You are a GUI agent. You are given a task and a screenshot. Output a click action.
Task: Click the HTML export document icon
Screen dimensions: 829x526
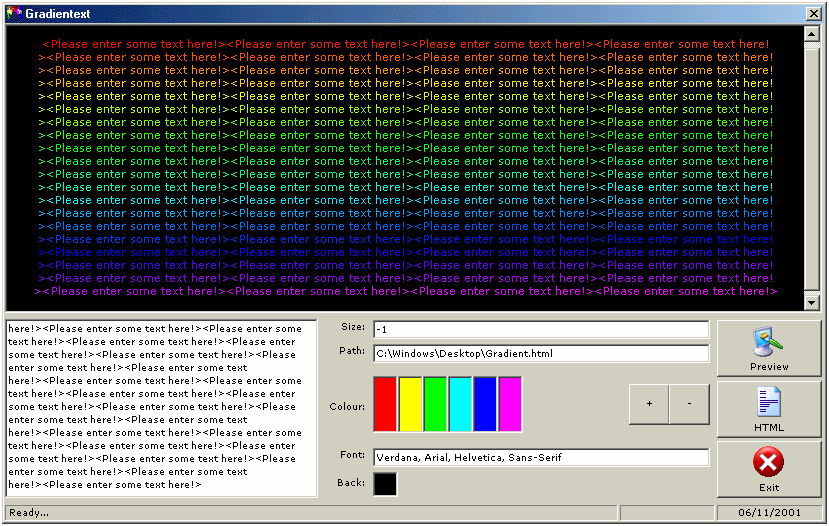pyautogui.click(x=769, y=402)
